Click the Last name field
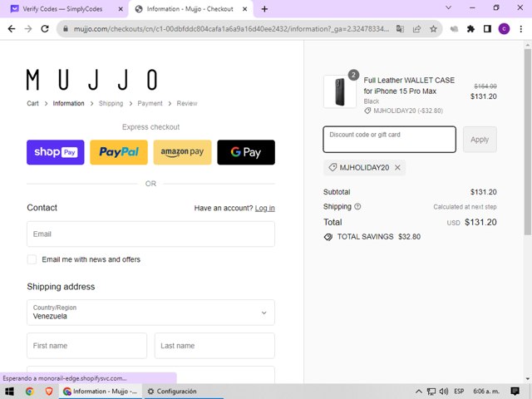 (214, 346)
